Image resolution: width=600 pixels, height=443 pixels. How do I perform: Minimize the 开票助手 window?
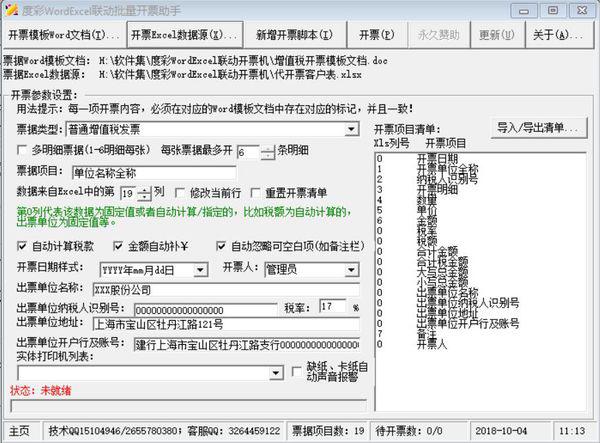click(x=524, y=11)
